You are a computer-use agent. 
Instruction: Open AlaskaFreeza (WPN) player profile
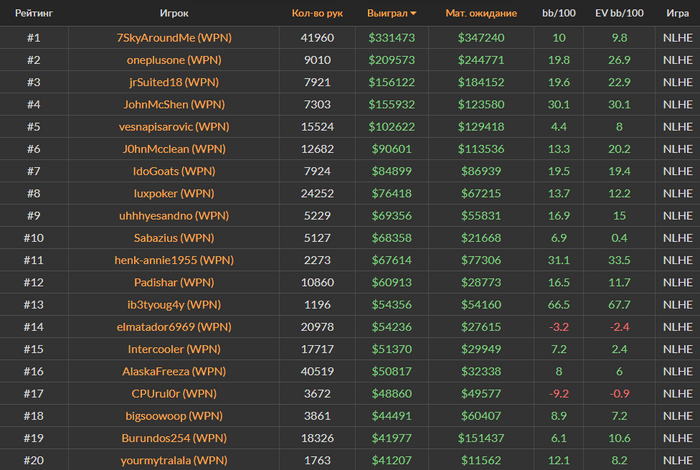174,371
